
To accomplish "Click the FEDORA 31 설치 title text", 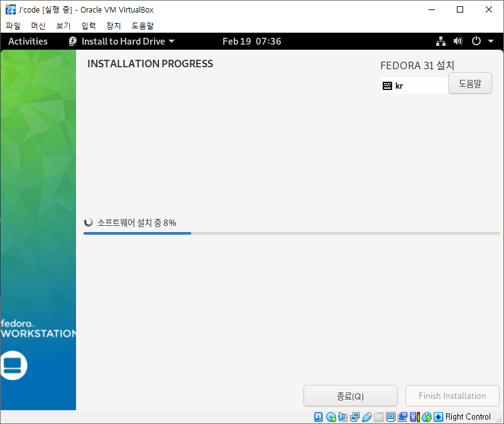I will pos(417,65).
